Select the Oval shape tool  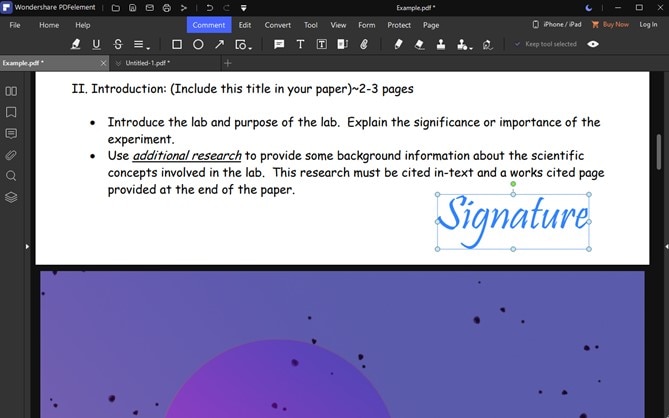[198, 44]
